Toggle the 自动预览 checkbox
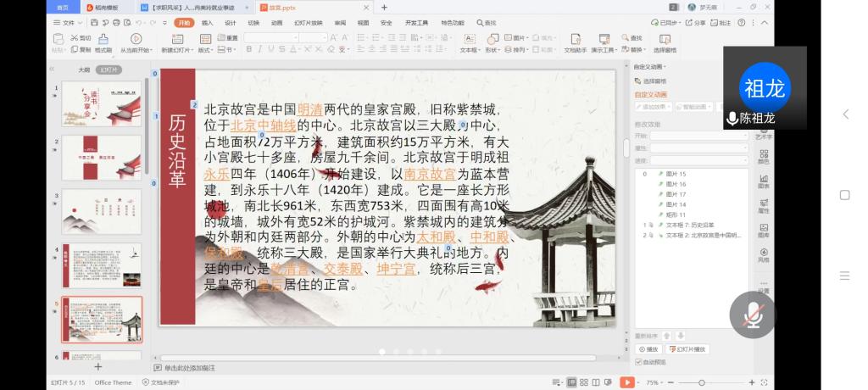The width and height of the screenshot is (868, 390). tap(639, 362)
